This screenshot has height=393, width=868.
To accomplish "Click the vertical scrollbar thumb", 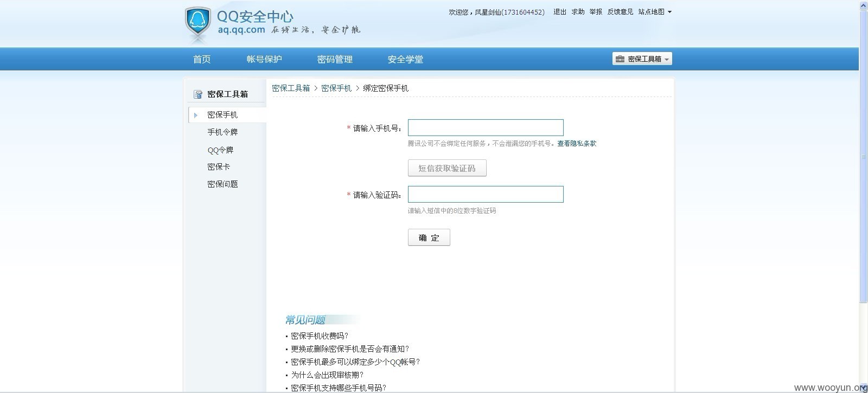I will point(864,156).
